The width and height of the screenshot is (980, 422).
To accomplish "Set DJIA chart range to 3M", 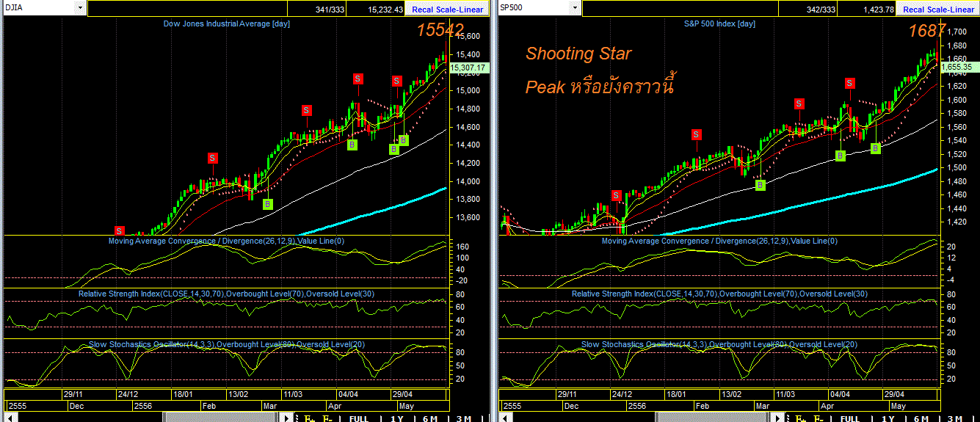I will (x=463, y=418).
